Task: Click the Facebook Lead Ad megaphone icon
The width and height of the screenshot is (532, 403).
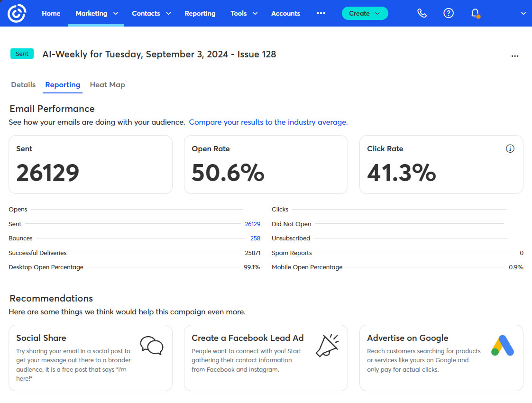Action: [327, 346]
